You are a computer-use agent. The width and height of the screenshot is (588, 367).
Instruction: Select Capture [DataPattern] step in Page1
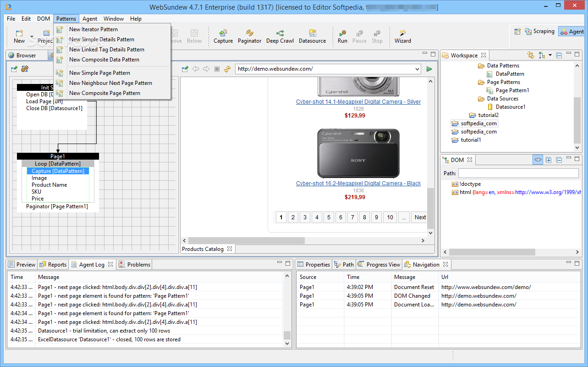(x=58, y=171)
